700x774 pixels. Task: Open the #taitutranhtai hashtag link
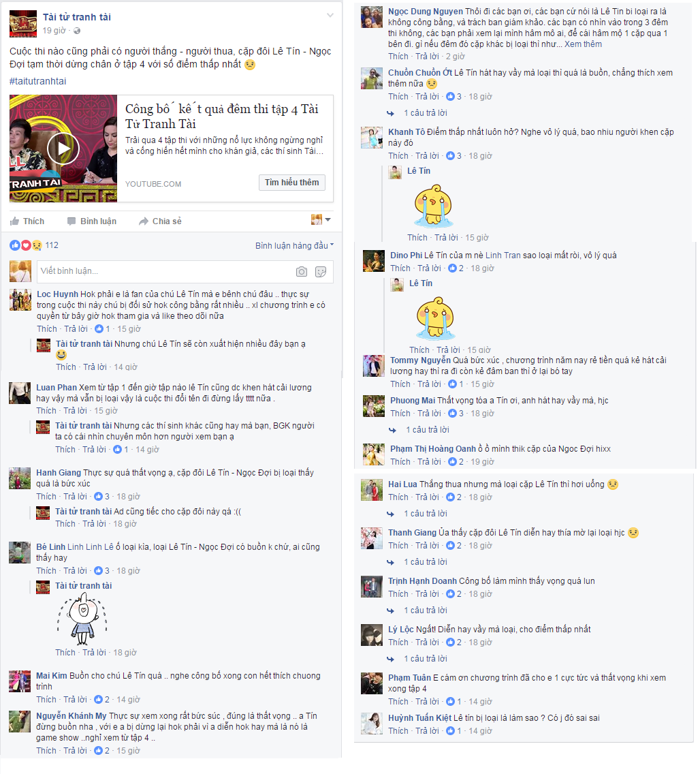(x=38, y=82)
